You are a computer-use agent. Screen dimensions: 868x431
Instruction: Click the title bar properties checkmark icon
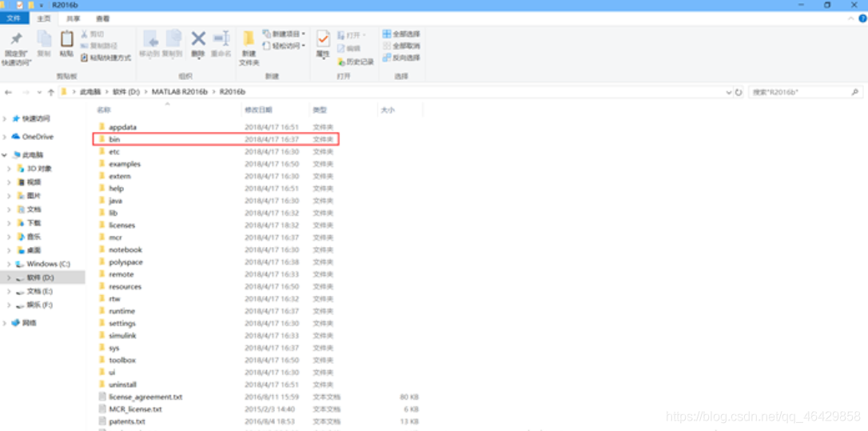click(19, 5)
